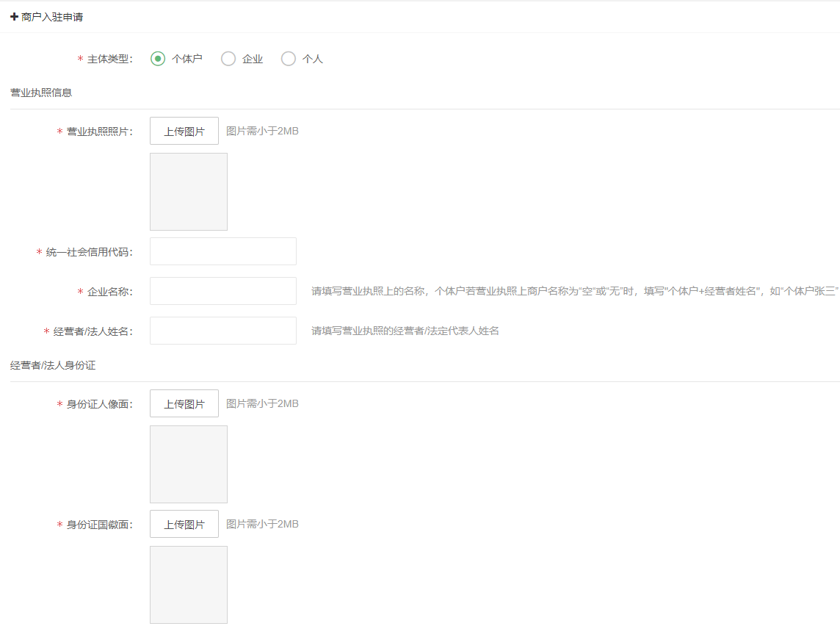This screenshot has height=626, width=840.
Task: Click the 营业执照信息 section heading
Action: (x=41, y=93)
